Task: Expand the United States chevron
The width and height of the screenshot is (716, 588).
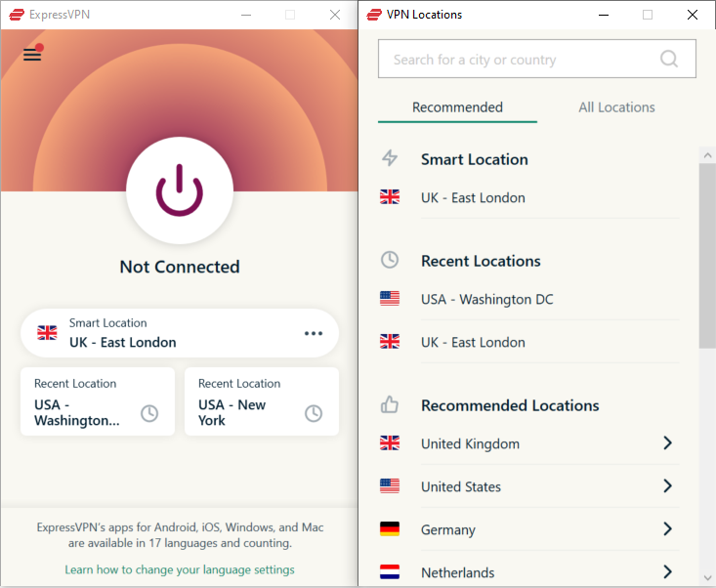Action: [667, 485]
